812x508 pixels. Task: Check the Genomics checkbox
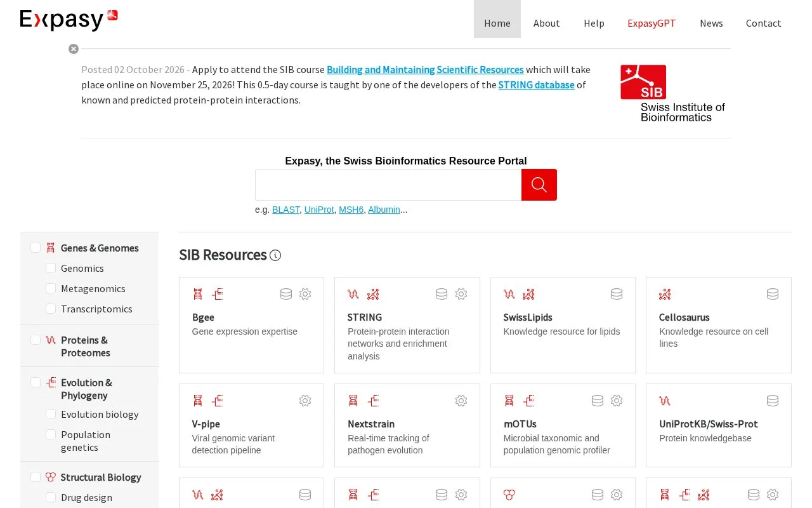(x=51, y=268)
